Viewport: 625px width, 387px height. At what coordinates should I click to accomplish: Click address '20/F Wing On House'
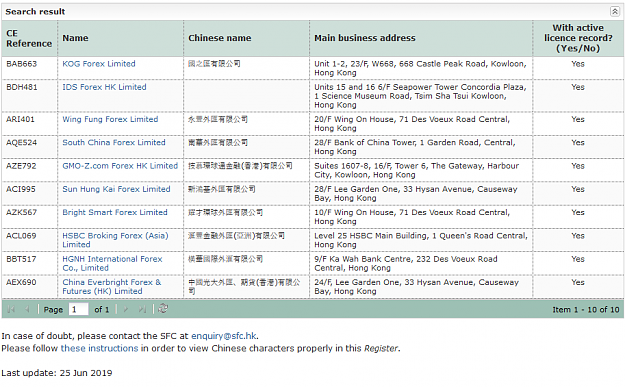pyautogui.click(x=412, y=124)
